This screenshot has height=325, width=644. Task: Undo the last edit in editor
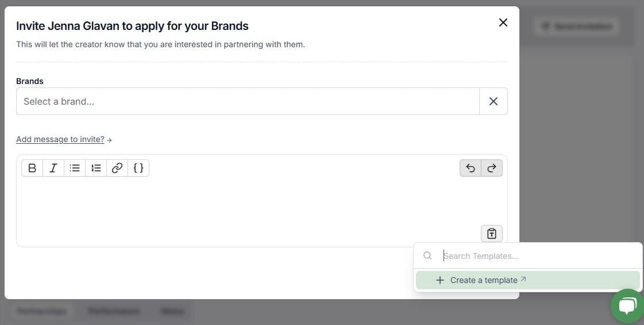[x=471, y=168]
